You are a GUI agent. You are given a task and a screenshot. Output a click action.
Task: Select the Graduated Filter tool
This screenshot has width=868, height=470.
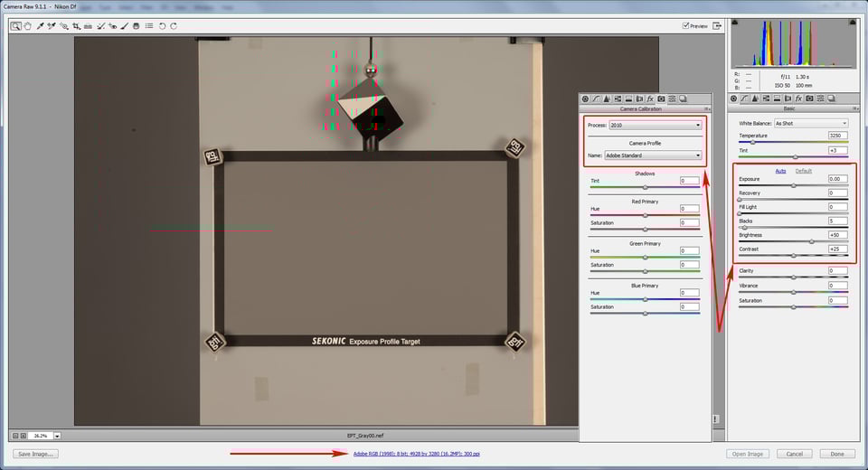[137, 26]
